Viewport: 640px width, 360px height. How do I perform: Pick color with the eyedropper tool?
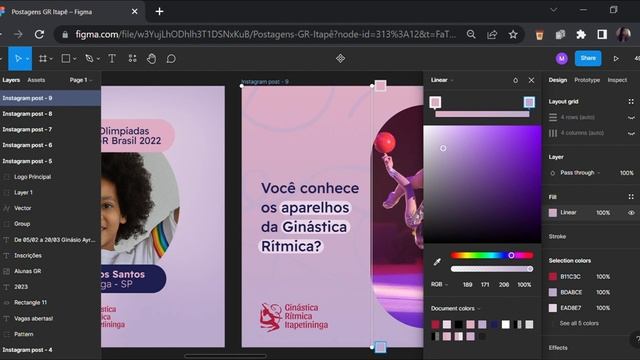click(437, 262)
